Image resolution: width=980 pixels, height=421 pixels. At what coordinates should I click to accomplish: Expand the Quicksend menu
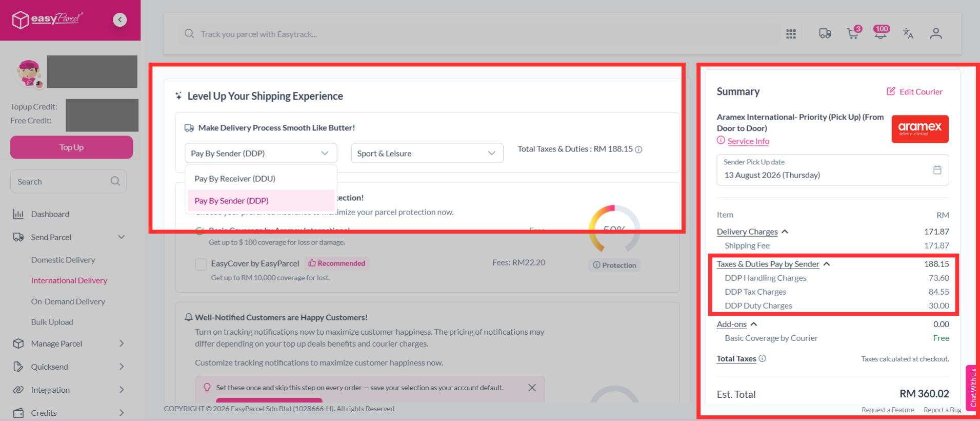[x=122, y=367]
